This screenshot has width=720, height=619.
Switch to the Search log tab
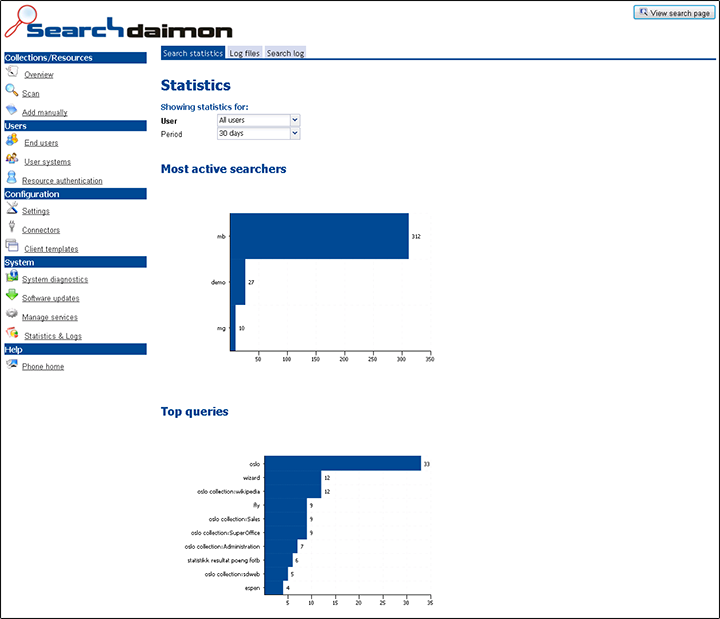(x=285, y=53)
